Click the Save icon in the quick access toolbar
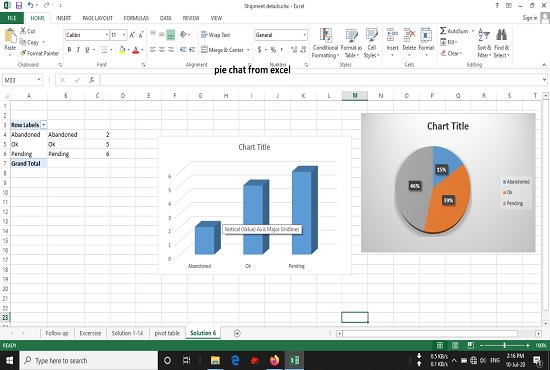550x370 pixels. pos(19,5)
